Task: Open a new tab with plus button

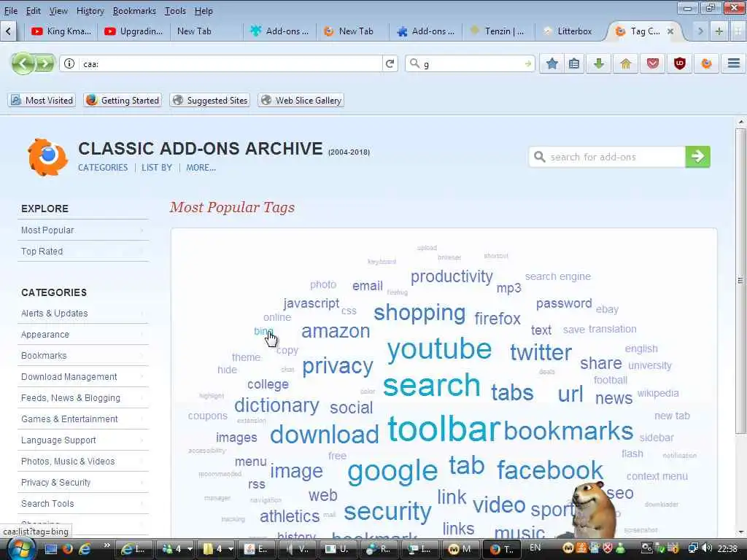Action: 719,31
